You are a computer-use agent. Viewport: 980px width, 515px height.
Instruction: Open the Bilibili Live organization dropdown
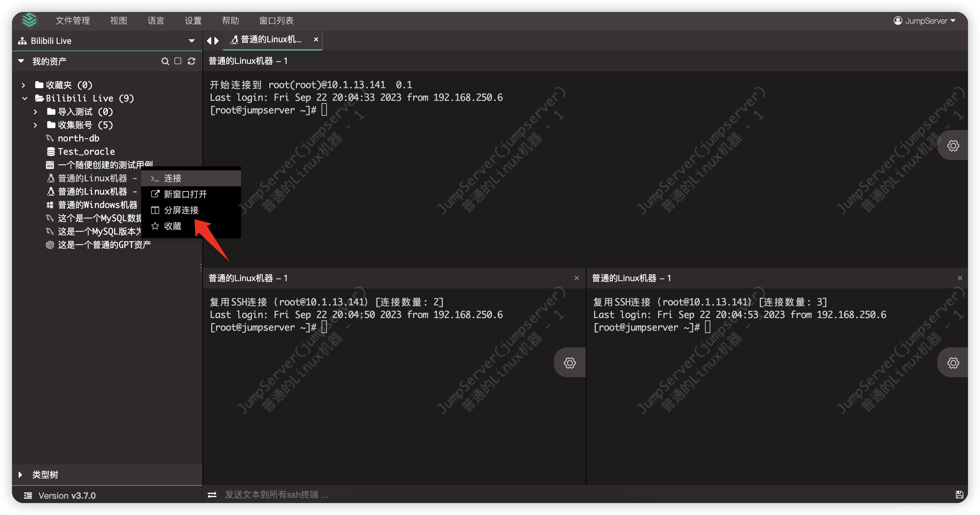click(191, 41)
